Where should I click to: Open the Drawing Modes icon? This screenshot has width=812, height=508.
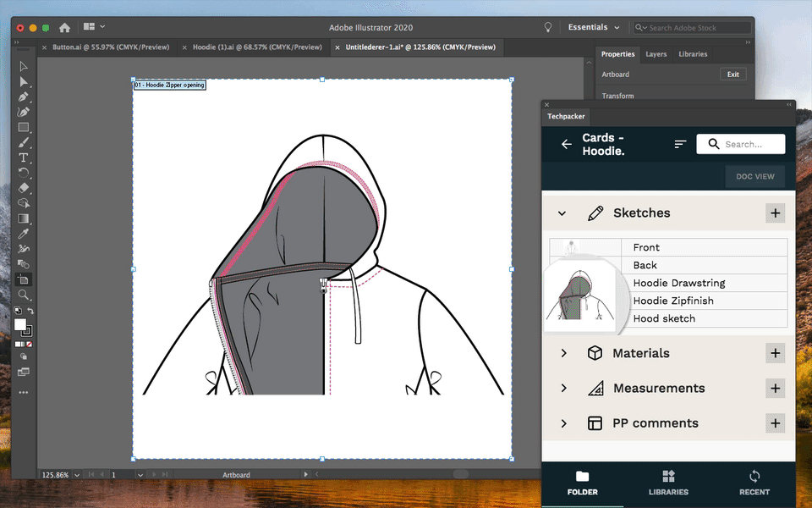coord(24,356)
